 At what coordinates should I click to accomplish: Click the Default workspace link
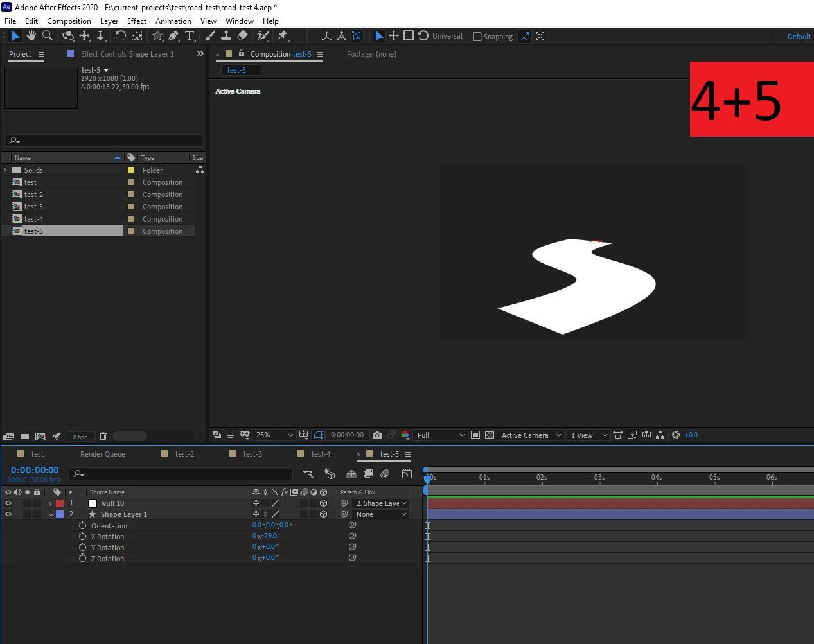(x=799, y=37)
